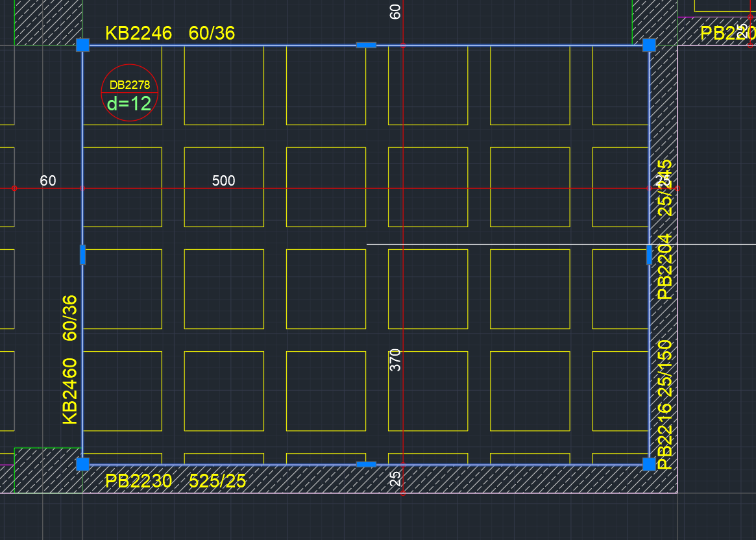Screen dimensions: 756x540
Task: Select the DB2278 slab tag text
Action: [130, 85]
